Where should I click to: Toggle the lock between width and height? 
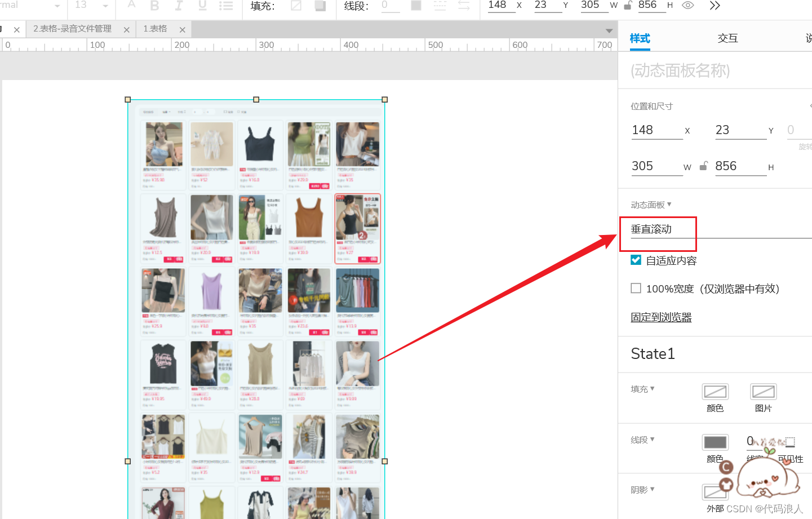point(703,166)
